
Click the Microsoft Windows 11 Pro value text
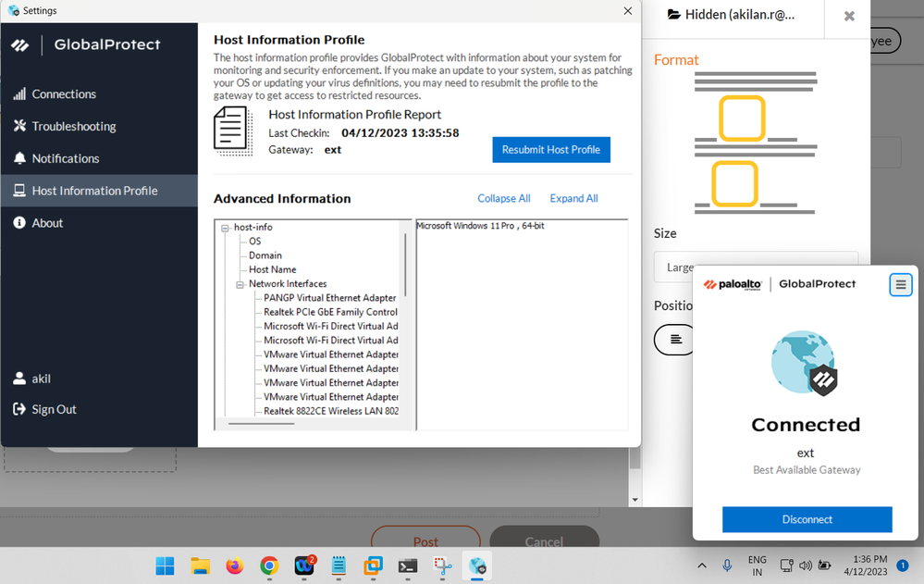point(480,226)
